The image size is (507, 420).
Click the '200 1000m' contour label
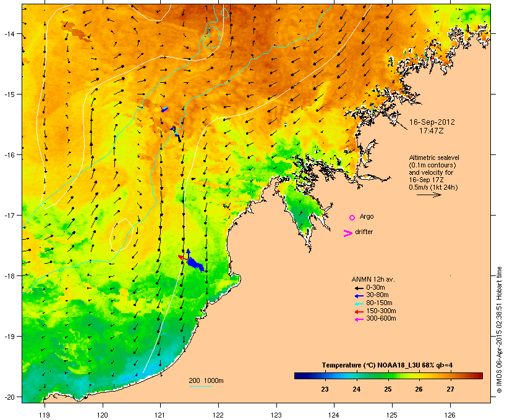tap(206, 380)
